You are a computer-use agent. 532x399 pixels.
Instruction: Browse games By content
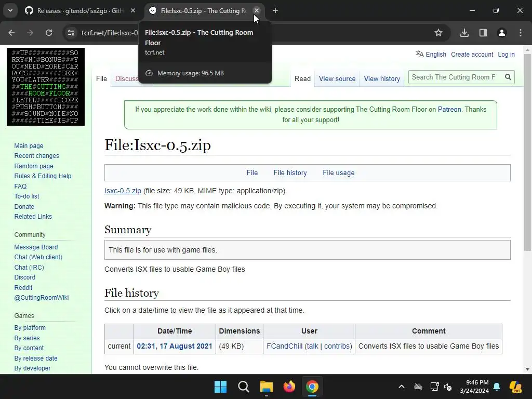pyautogui.click(x=29, y=348)
